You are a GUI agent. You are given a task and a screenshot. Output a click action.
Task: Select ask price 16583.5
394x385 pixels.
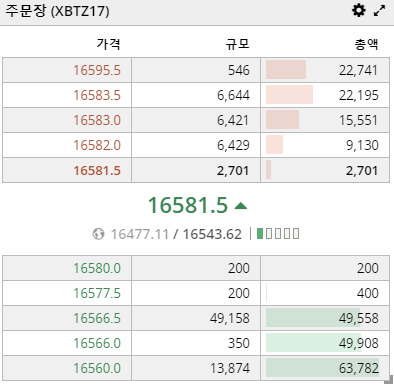97,95
